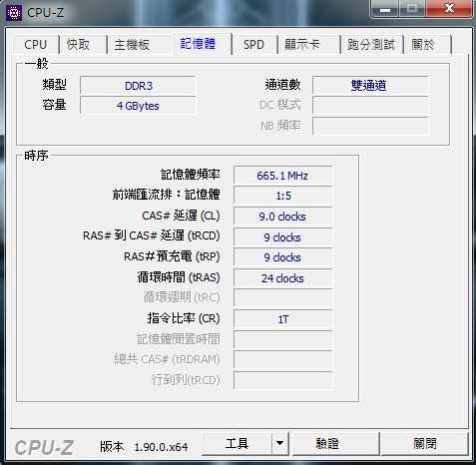
Task: Click the 關閉 button
Action: 425,444
